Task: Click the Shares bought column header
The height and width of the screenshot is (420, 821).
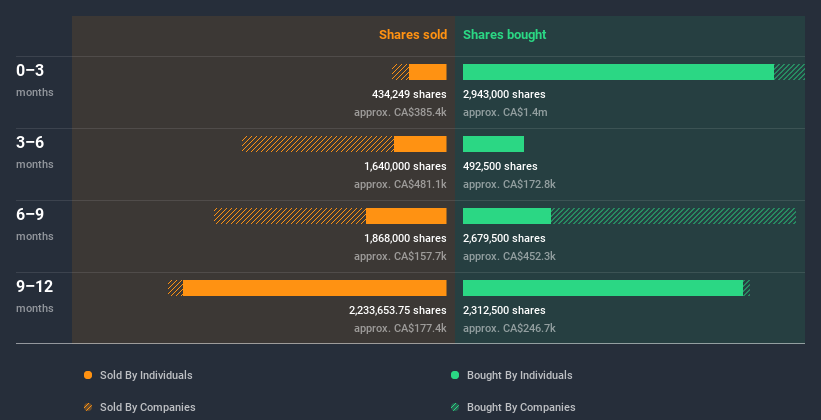Action: tap(504, 35)
